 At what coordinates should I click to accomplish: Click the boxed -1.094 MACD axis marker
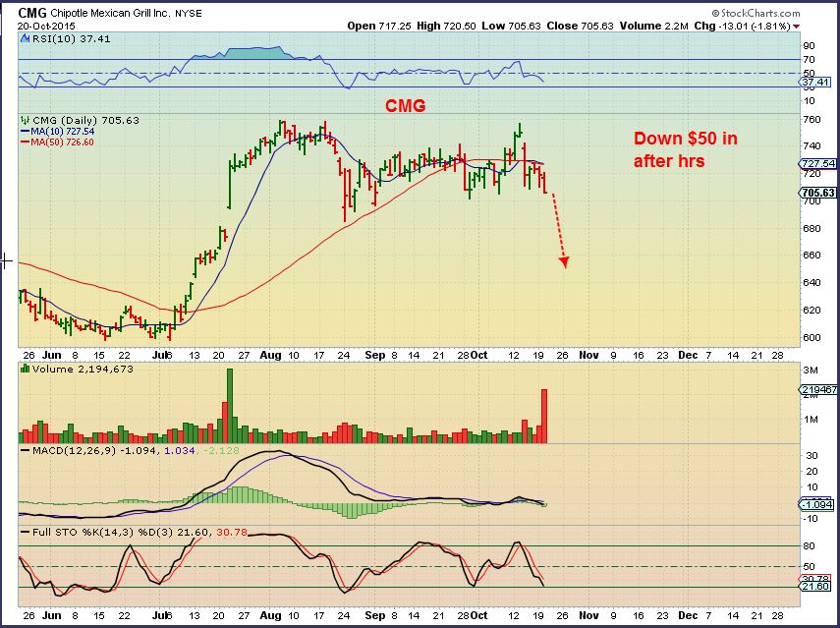pyautogui.click(x=817, y=504)
